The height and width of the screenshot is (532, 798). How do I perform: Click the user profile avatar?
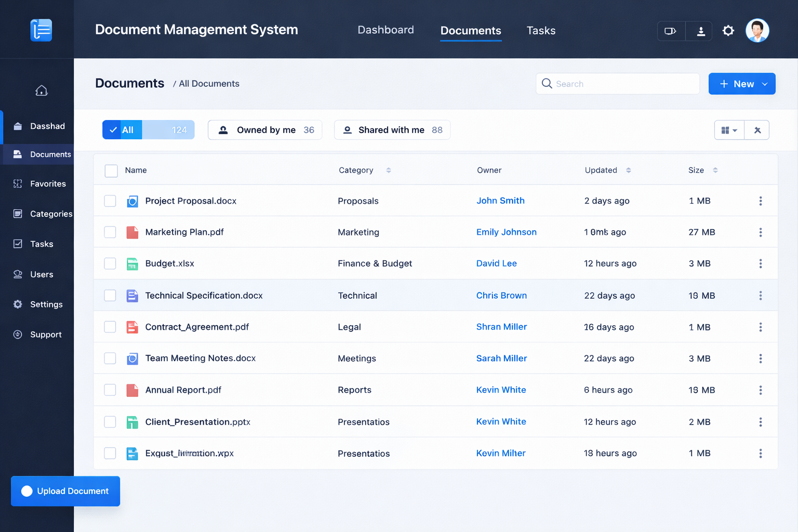click(x=757, y=31)
